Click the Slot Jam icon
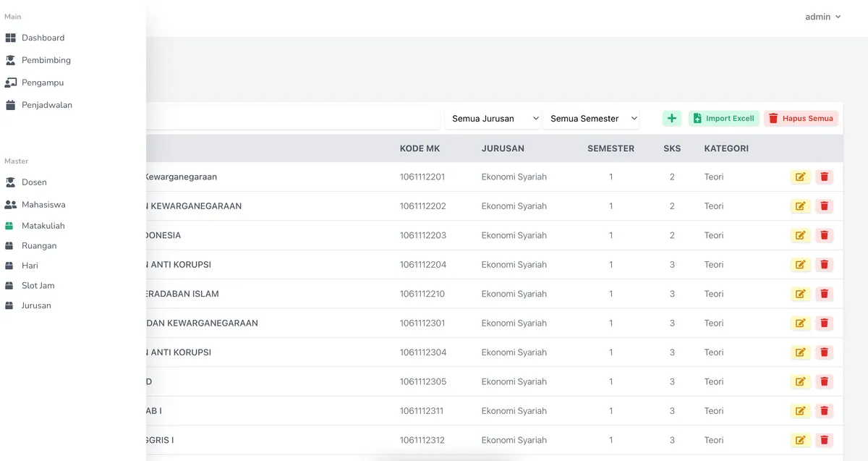 coord(9,286)
